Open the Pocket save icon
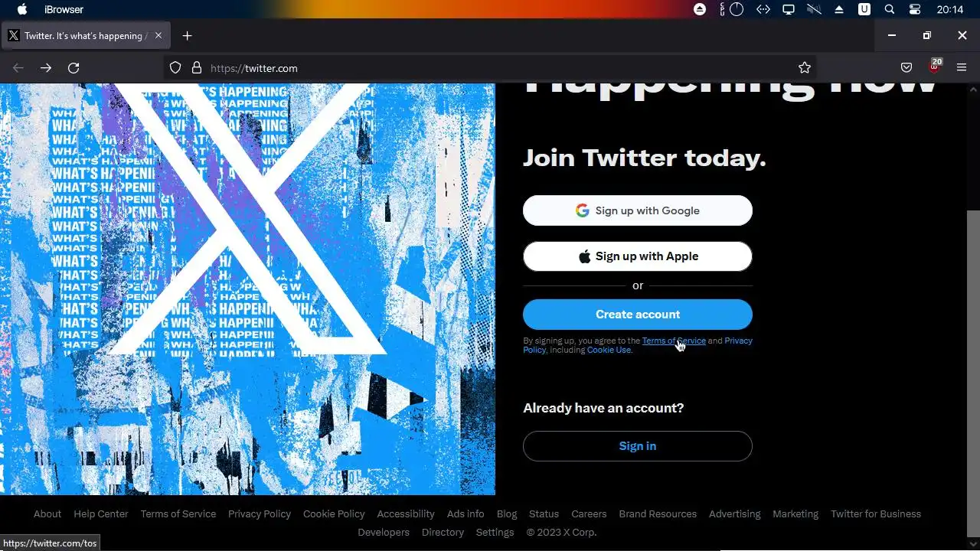Image resolution: width=980 pixels, height=551 pixels. (x=906, y=68)
